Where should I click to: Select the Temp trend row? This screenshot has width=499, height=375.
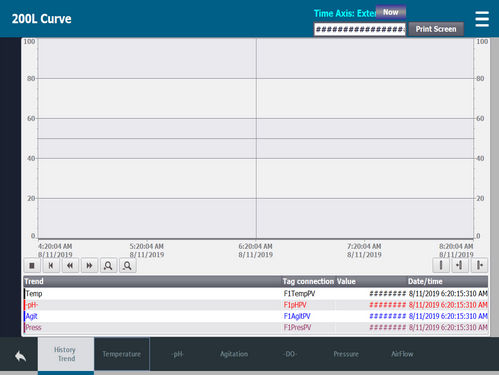tap(256, 294)
